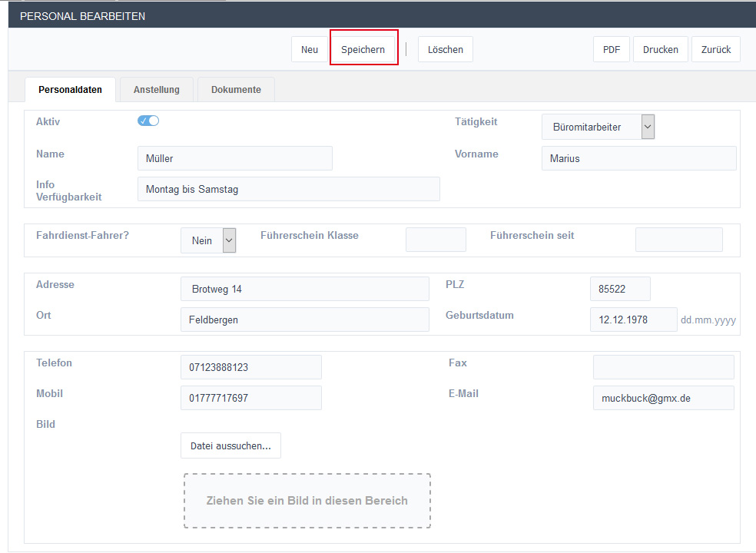Focus the Vorname text field
The image size is (756, 553).
coord(638,158)
